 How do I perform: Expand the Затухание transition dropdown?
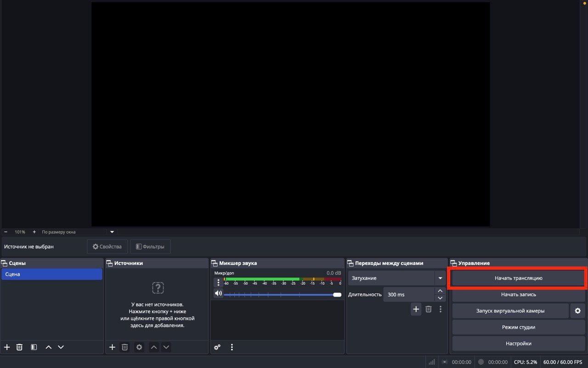[x=440, y=278]
